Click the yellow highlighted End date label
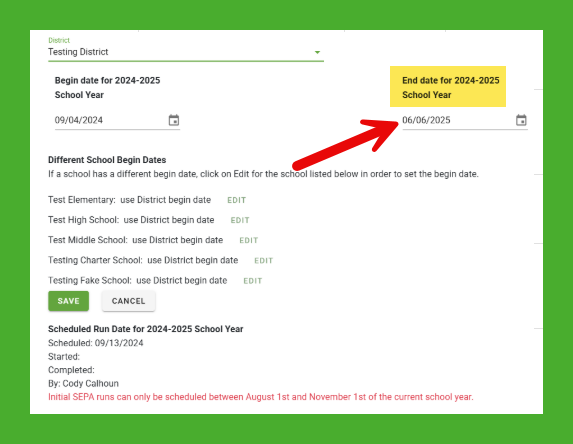 [x=448, y=87]
